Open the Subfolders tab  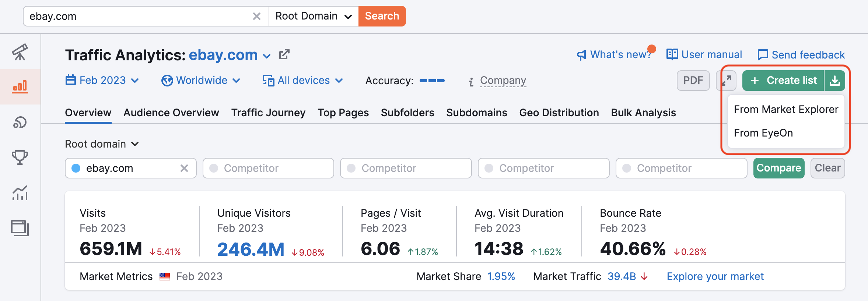pos(407,113)
